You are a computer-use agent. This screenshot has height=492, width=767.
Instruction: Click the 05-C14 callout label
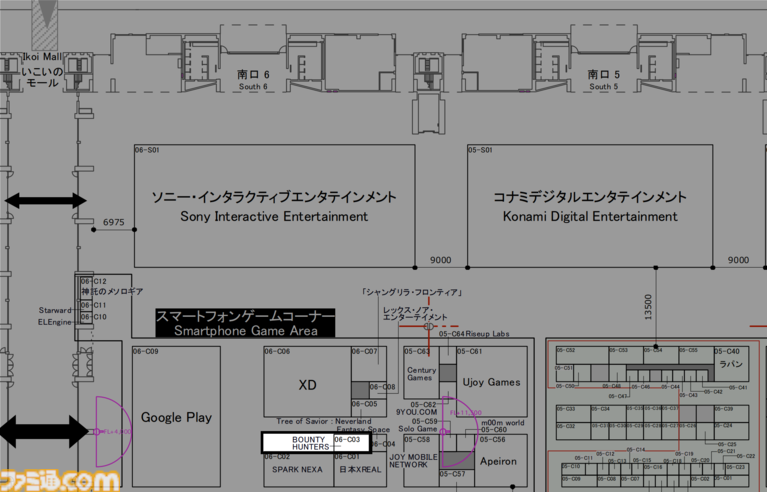point(635,449)
